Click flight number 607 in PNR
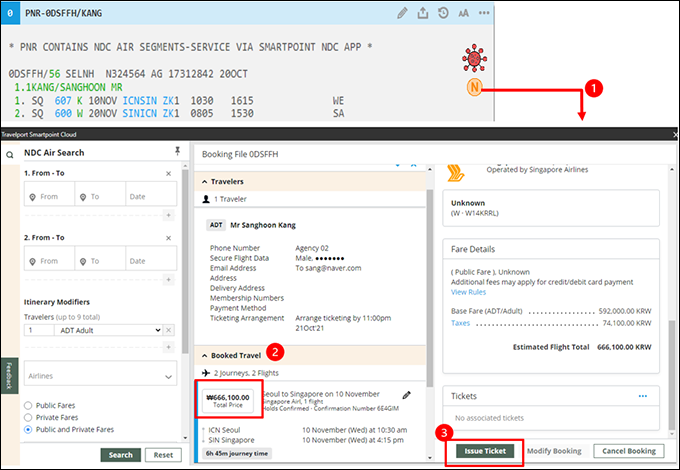This screenshot has width=680, height=470. (x=63, y=101)
